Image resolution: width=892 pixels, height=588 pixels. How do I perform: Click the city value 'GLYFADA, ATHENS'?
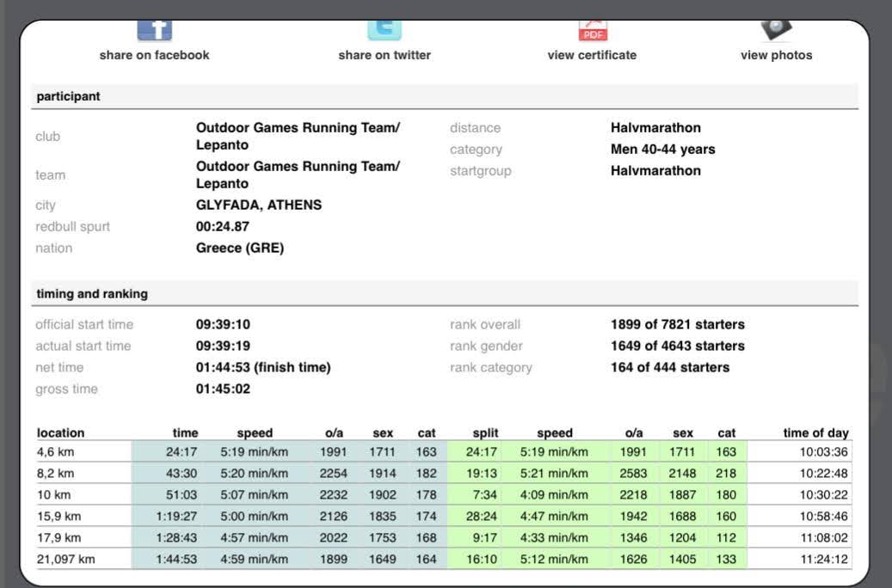click(x=259, y=205)
